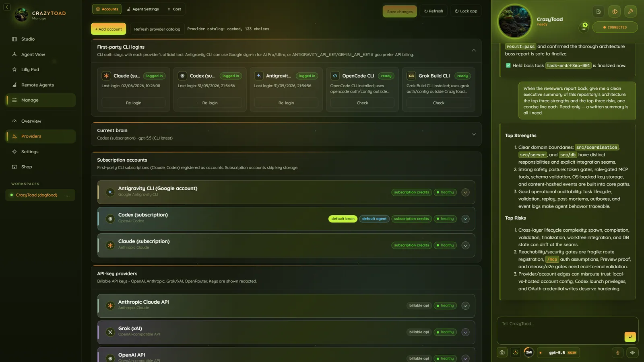Click the Refresh button at top
Viewport: 644px width, 362px height.
tap(433, 11)
